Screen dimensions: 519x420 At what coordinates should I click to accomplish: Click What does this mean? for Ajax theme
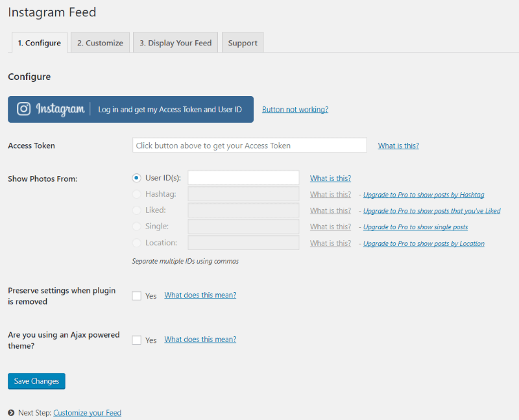tap(200, 340)
